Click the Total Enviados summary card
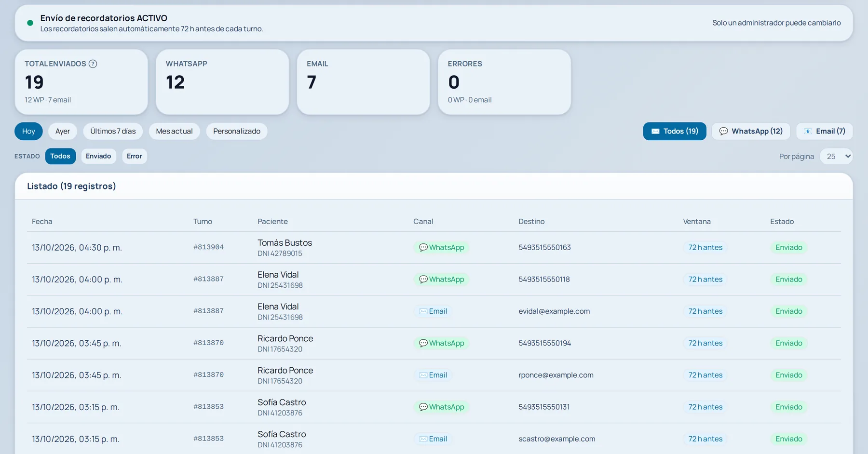 click(x=81, y=82)
